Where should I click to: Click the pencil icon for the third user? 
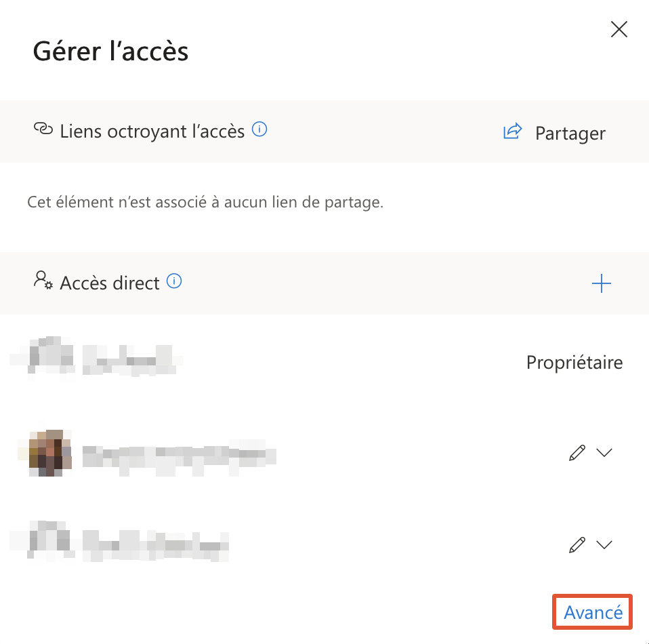(577, 544)
